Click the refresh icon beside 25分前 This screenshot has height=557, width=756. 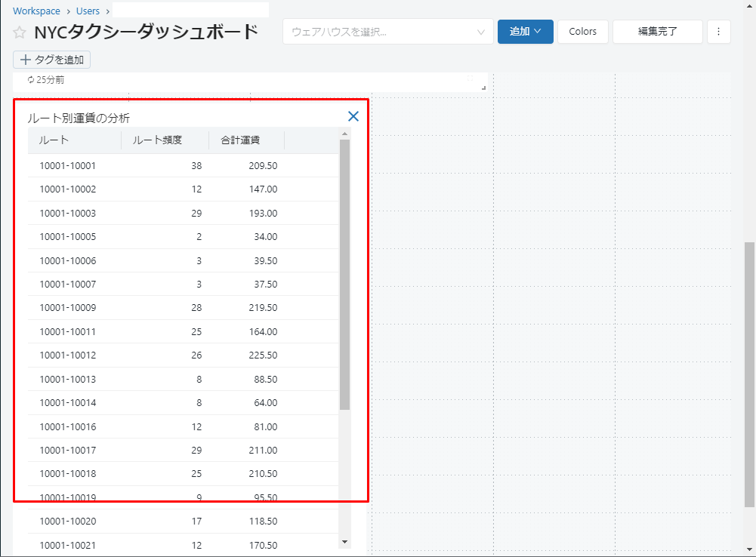tap(31, 79)
